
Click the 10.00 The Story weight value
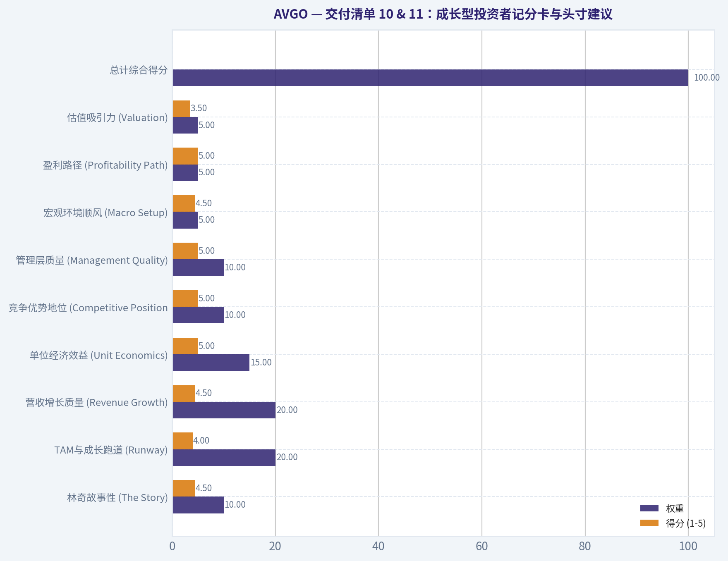point(235,504)
